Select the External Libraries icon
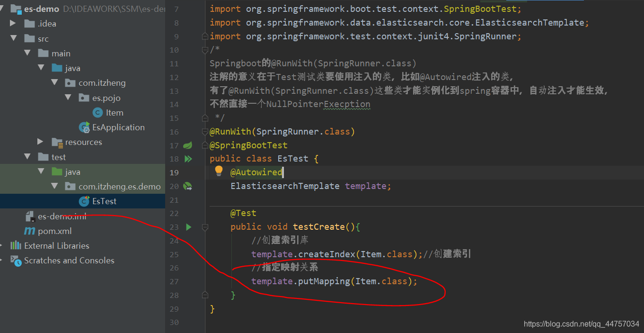Screen dimensions: 644x333 16,245
